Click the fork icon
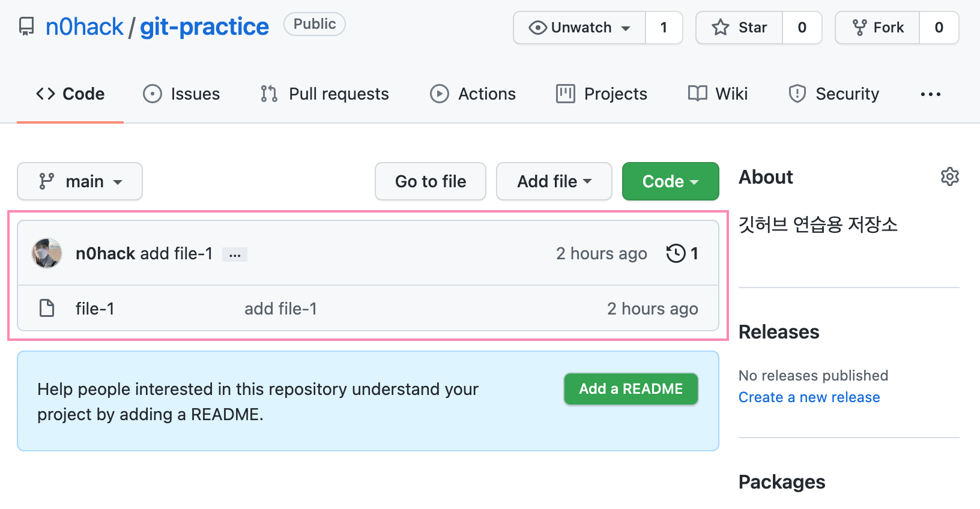The image size is (980, 509). pyautogui.click(x=860, y=28)
